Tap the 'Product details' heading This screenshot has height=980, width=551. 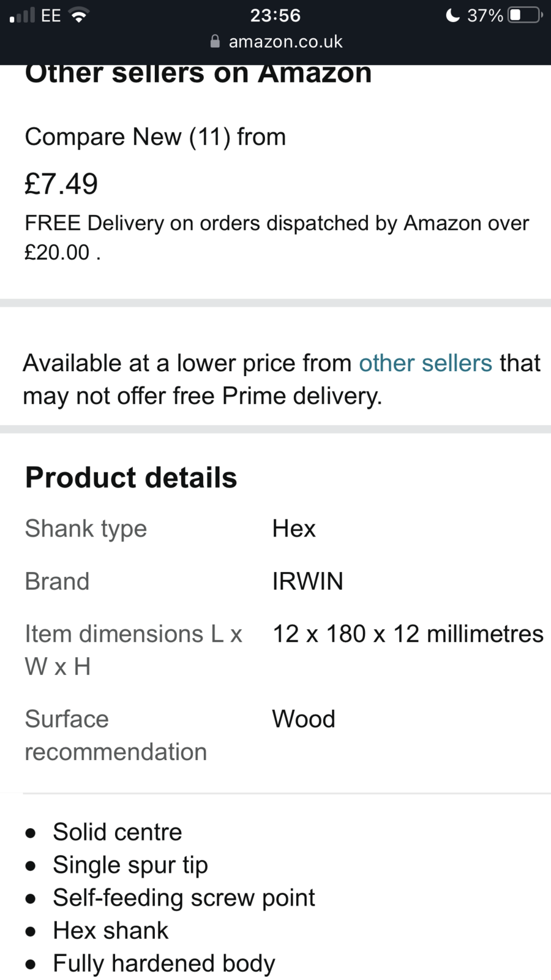tap(131, 478)
